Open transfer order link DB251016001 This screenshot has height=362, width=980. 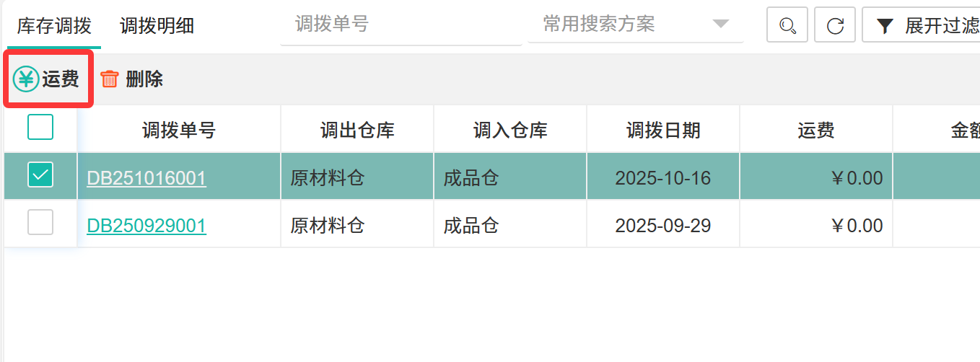(146, 178)
